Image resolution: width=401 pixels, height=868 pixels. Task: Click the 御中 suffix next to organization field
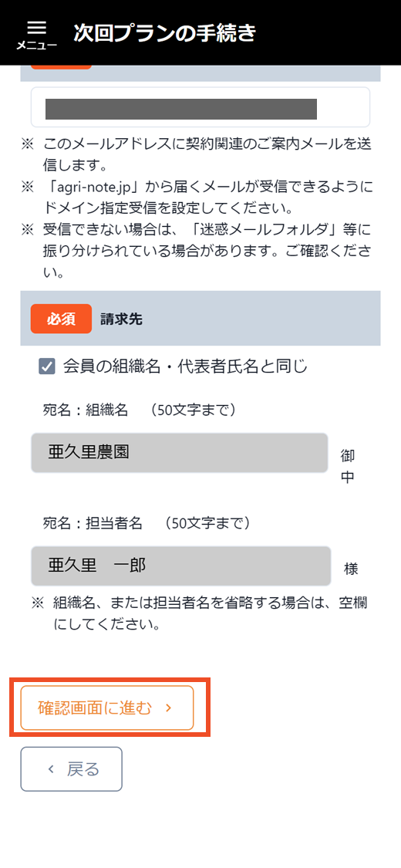(x=347, y=467)
